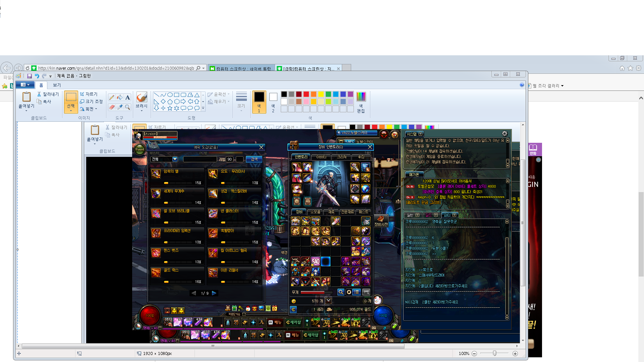The width and height of the screenshot is (644, 362).
Task: Select the Pencil tool
Action: 112,98
